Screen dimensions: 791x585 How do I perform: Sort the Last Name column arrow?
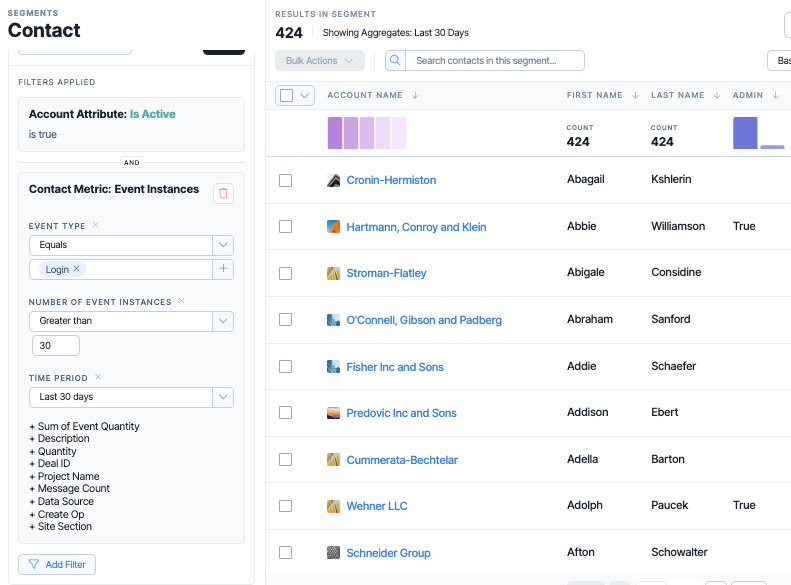(x=716, y=95)
